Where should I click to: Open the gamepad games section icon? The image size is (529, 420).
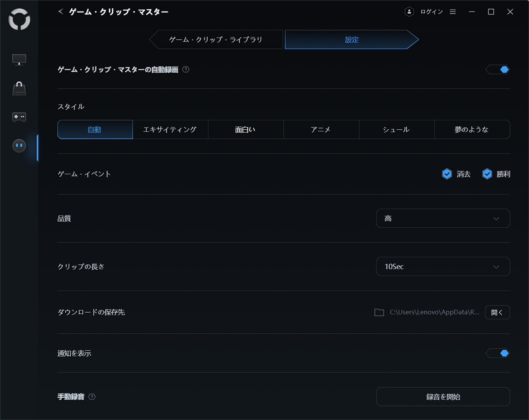(19, 117)
